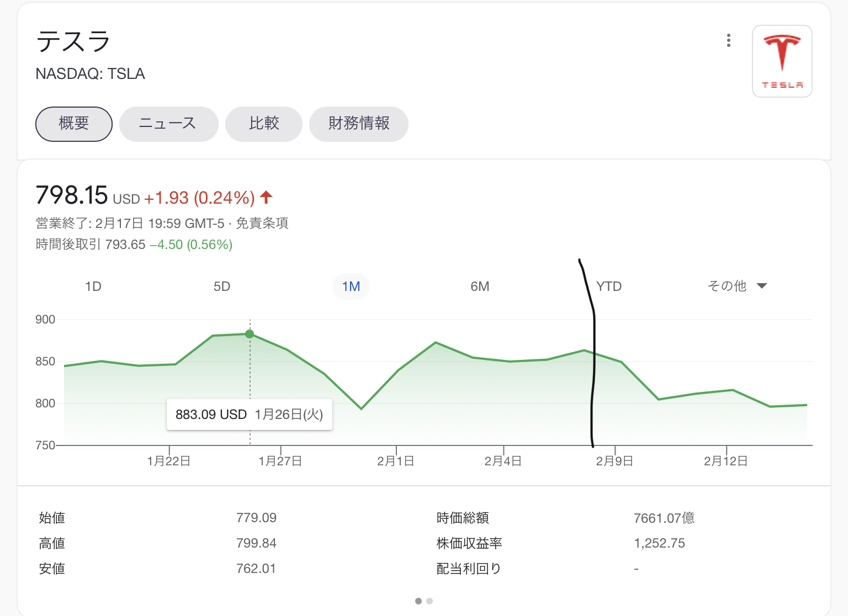Click the dropdown arrow beside その他
Screen dimensions: 848x616
[762, 286]
